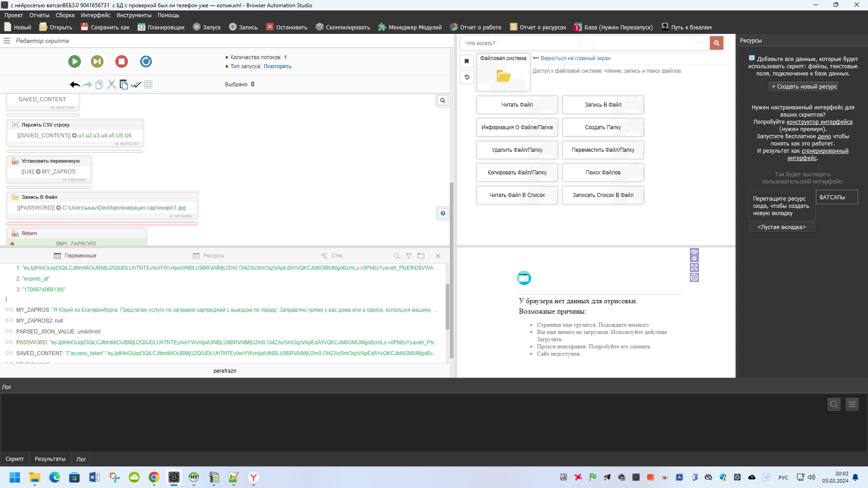Click the select all double-checkmark icon
868x488 pixels.
click(x=136, y=84)
